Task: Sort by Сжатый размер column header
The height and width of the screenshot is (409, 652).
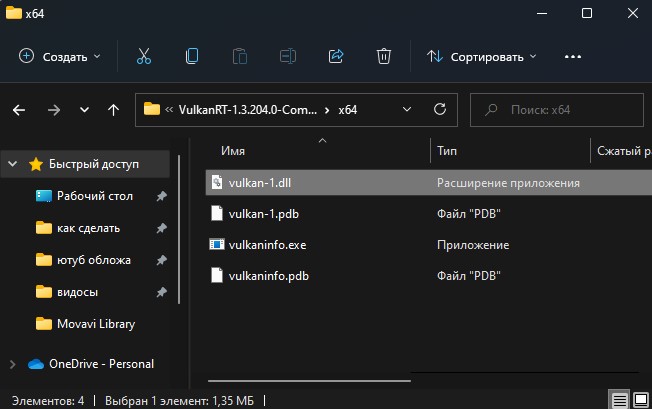Action: [624, 151]
